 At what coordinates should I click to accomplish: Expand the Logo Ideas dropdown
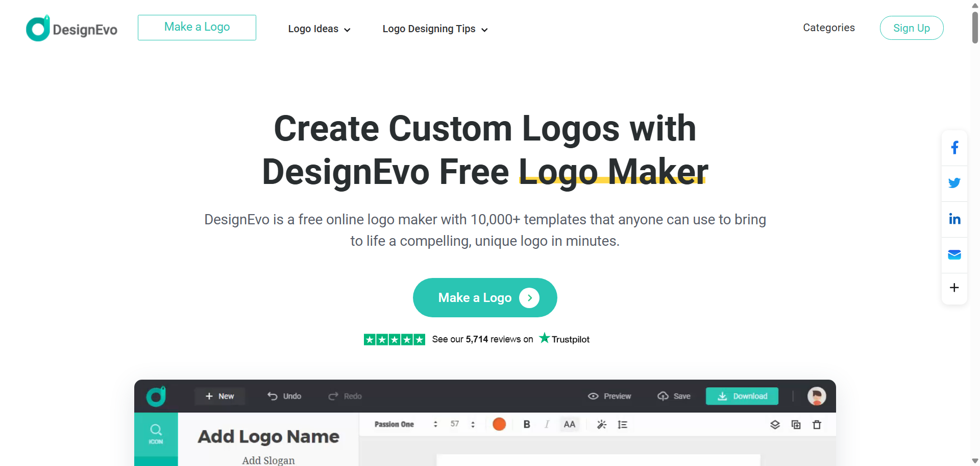pos(319,29)
